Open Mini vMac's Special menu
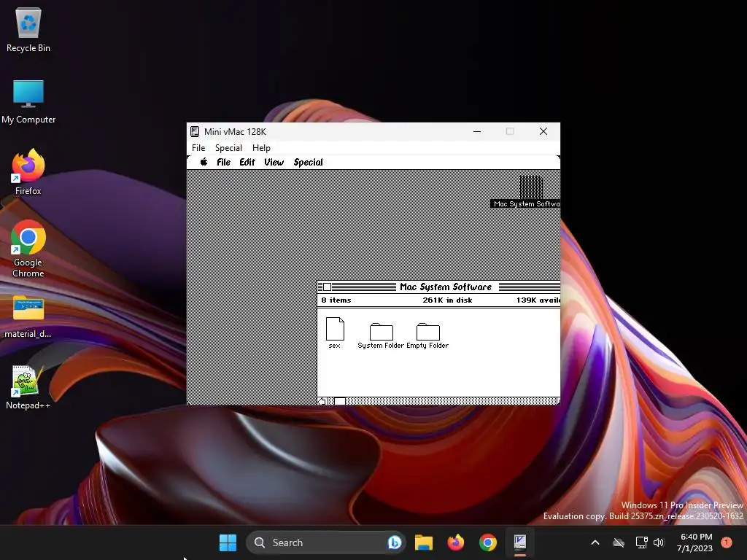747x560 pixels. [x=228, y=147]
